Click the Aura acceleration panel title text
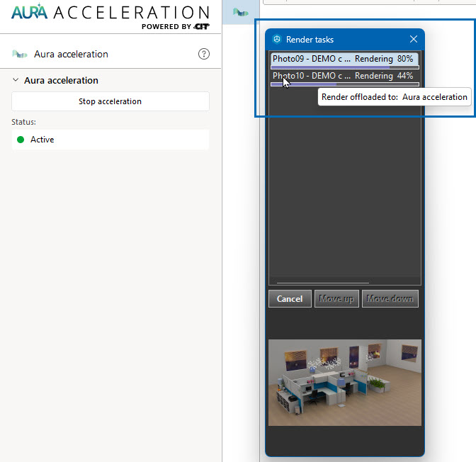Image resolution: width=476 pixels, height=462 pixels. [71, 54]
